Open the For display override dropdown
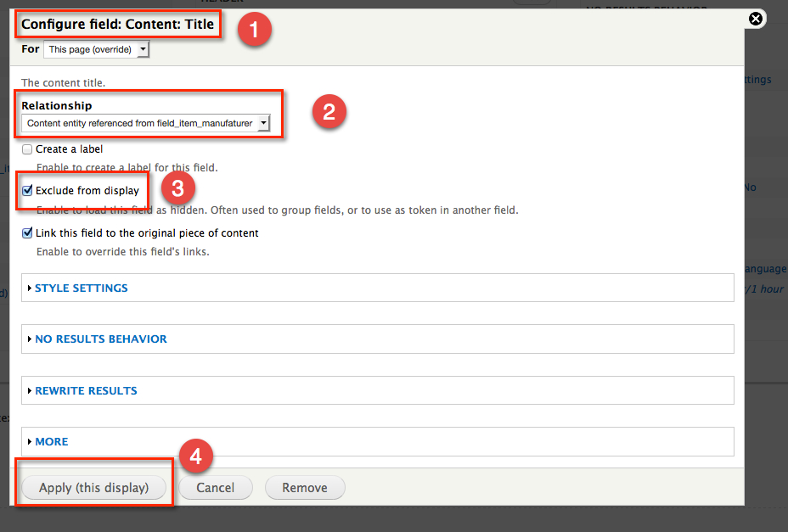Image resolution: width=788 pixels, height=532 pixels. coord(97,49)
